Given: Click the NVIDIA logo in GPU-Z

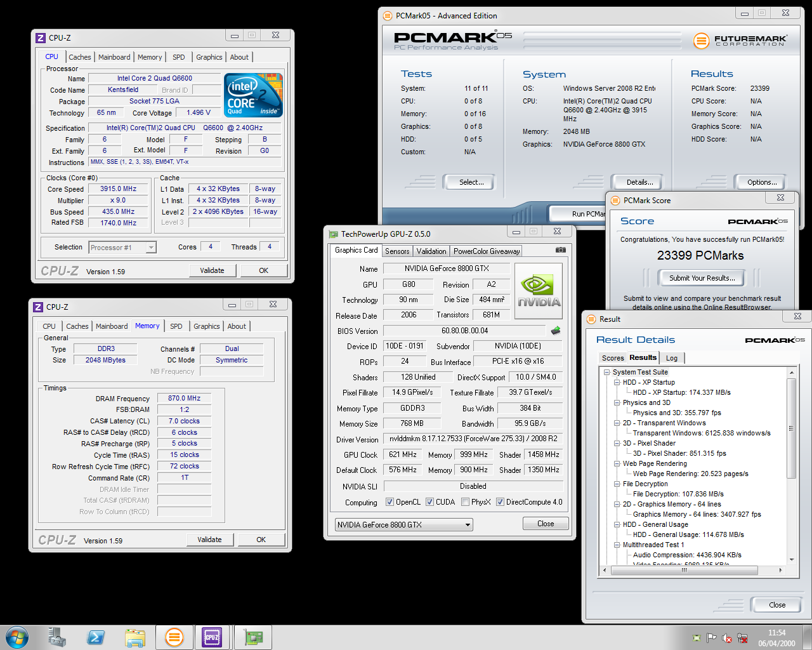Looking at the screenshot, I should pyautogui.click(x=539, y=291).
